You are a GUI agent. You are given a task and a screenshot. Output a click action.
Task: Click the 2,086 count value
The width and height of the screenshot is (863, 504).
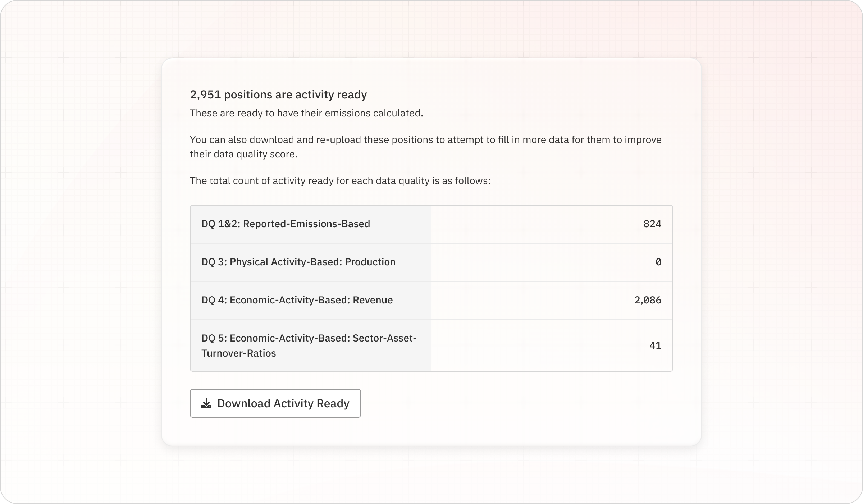click(648, 300)
